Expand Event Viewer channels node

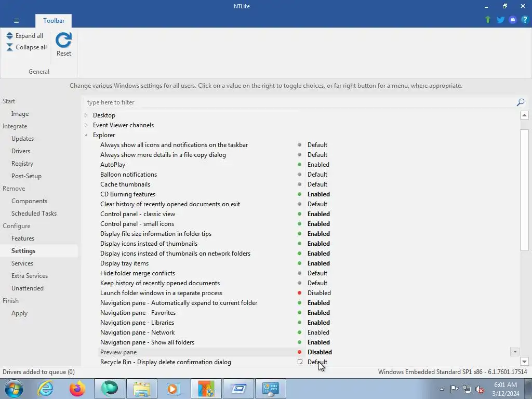pyautogui.click(x=86, y=125)
